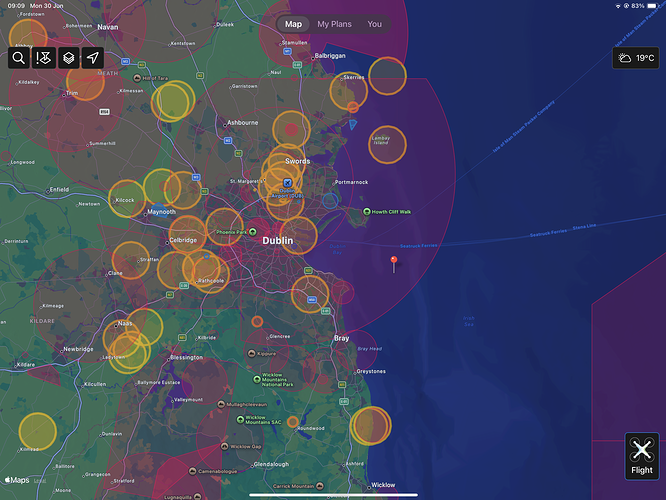Open the map layers selector
Viewport: 666px width, 500px height.
68,58
